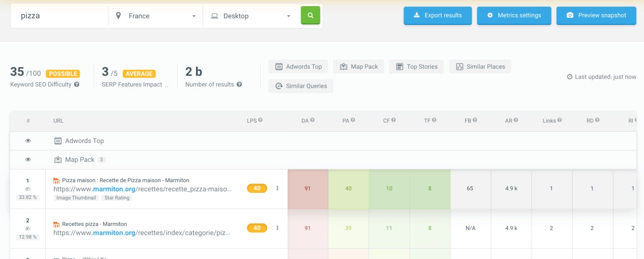644x259 pixels.
Task: Click the location pin icon
Action: tap(119, 16)
